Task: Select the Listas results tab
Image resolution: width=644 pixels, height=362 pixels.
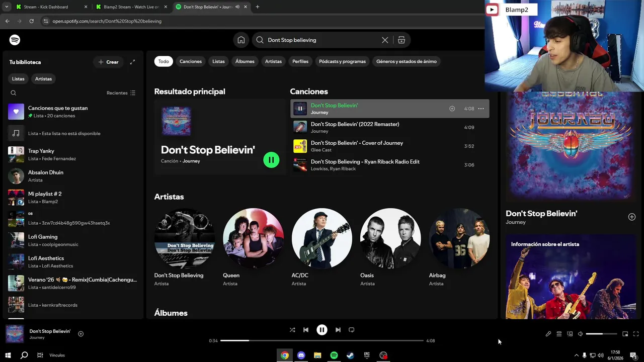Action: pos(218,61)
